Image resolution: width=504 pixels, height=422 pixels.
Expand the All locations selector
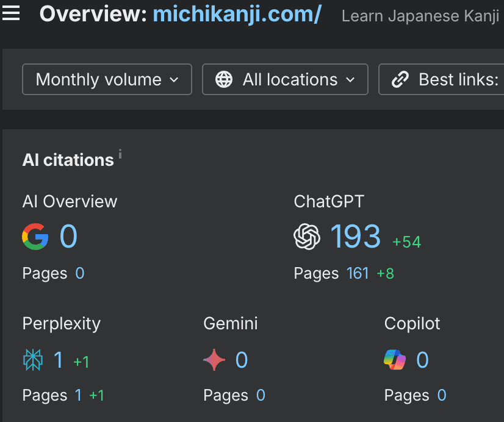[x=285, y=79]
